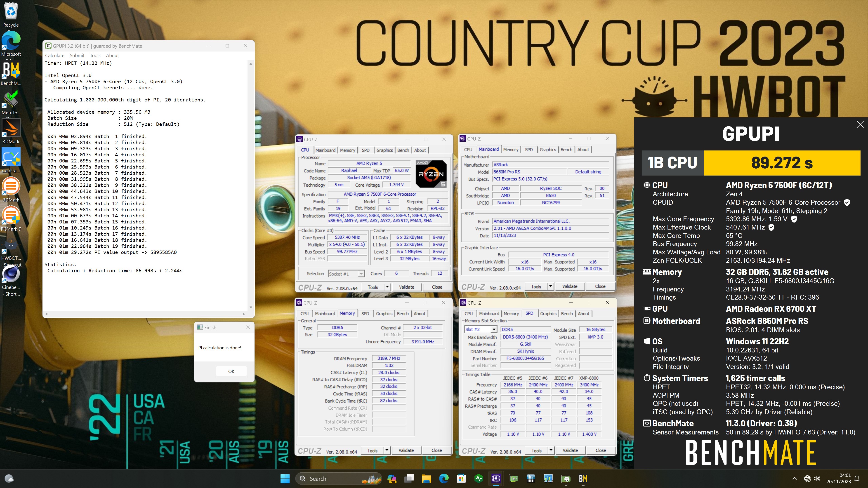
Task: Launch Microsoft Edge from the desktop shortcut
Action: [11, 44]
